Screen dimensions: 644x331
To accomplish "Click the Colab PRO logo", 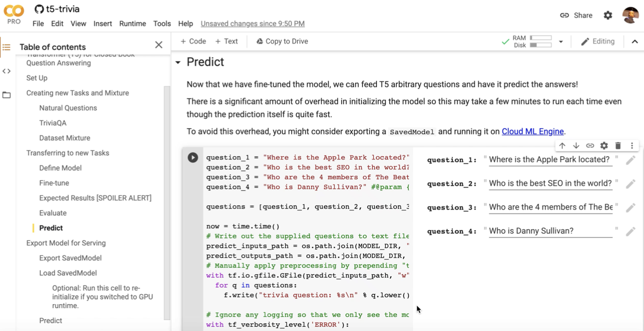I will [14, 14].
